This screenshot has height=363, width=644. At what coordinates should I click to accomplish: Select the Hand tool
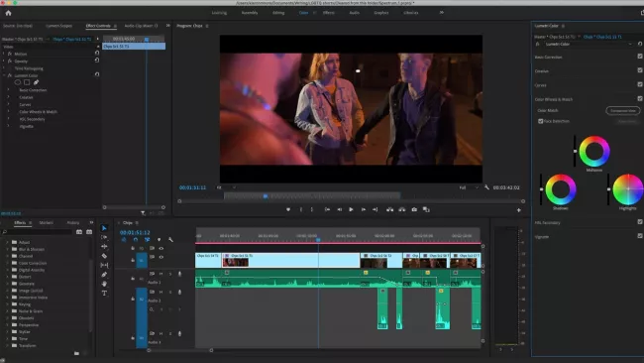pyautogui.click(x=104, y=284)
